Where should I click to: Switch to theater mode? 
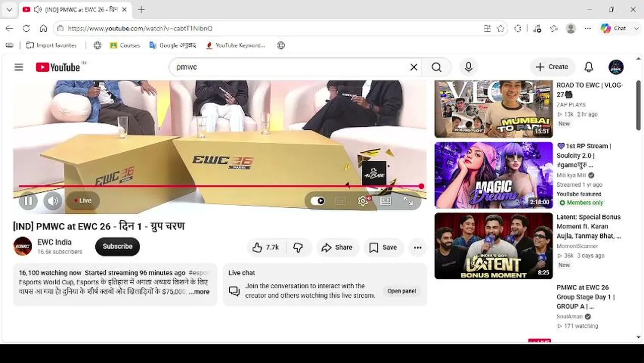385,201
